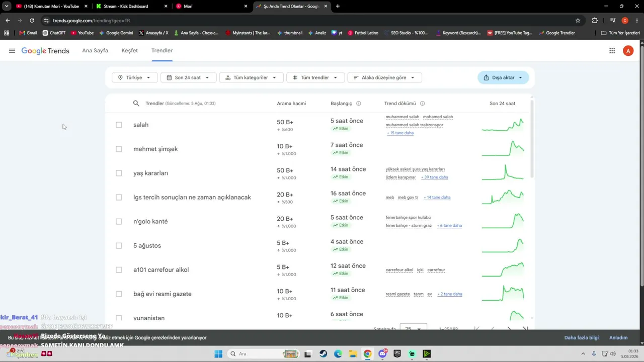
Task: Open the salah 24-hour trend sparkline
Action: (x=503, y=125)
